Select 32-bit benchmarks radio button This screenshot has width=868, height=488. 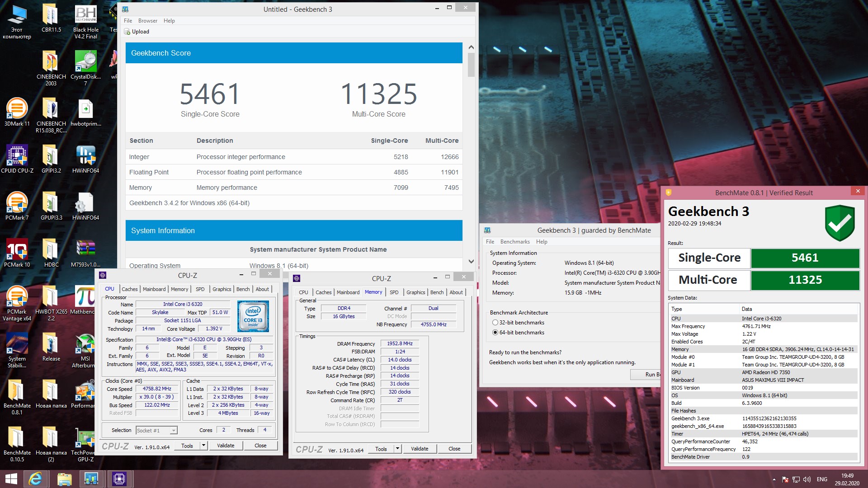point(495,323)
